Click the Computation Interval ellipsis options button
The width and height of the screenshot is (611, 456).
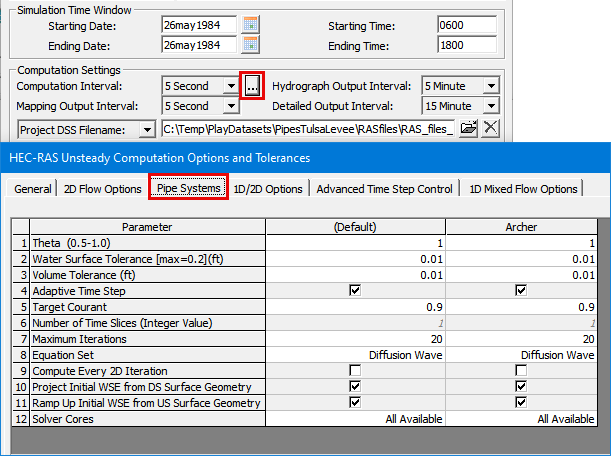(x=253, y=87)
